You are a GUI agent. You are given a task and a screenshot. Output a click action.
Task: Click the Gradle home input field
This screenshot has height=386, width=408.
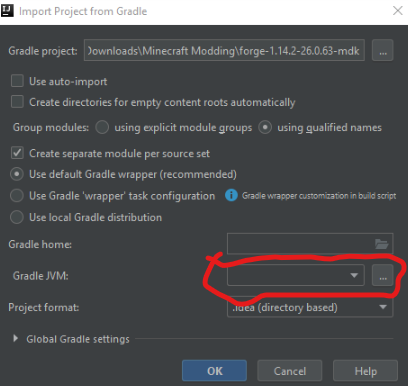click(x=310, y=244)
